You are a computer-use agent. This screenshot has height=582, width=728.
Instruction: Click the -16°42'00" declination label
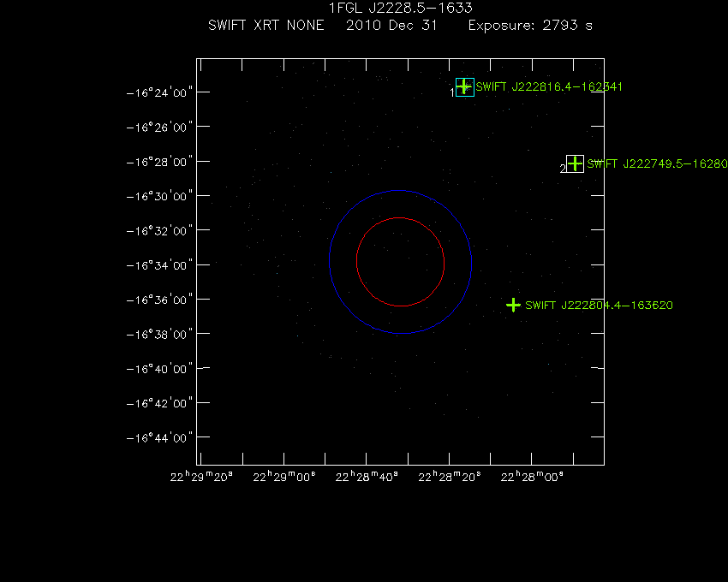pyautogui.click(x=159, y=403)
